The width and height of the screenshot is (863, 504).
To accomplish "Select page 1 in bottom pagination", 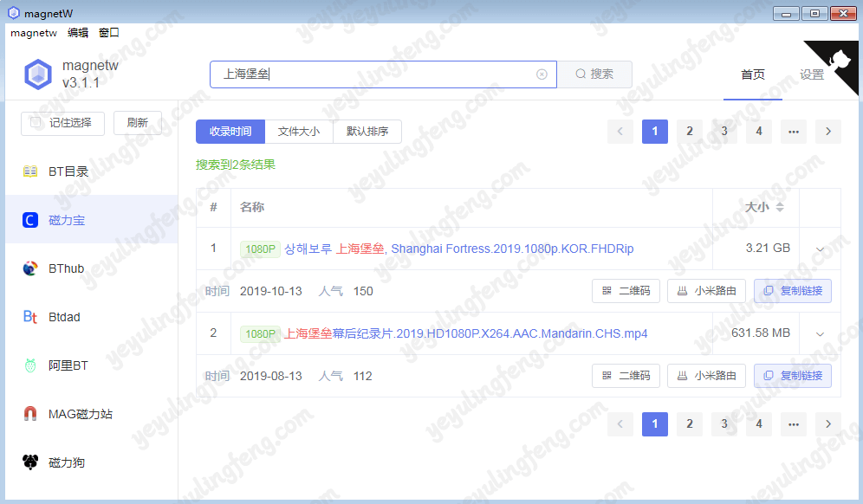I will pyautogui.click(x=655, y=424).
